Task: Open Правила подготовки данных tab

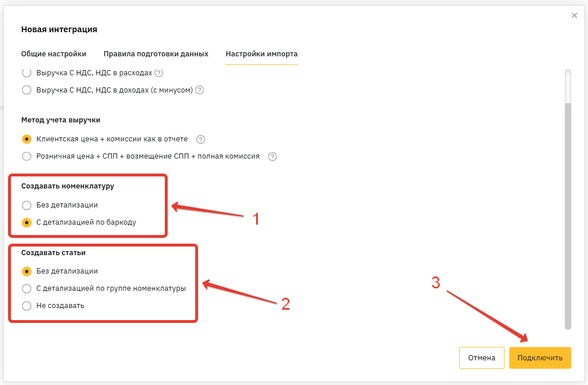Action: (x=156, y=53)
